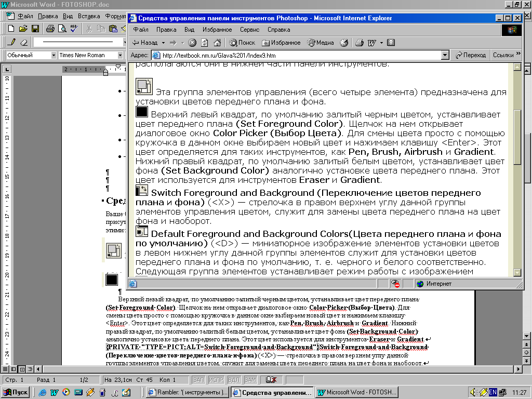The width and height of the screenshot is (532, 399).
Task: Launch Word from Quick Launch bar
Action: (54, 393)
